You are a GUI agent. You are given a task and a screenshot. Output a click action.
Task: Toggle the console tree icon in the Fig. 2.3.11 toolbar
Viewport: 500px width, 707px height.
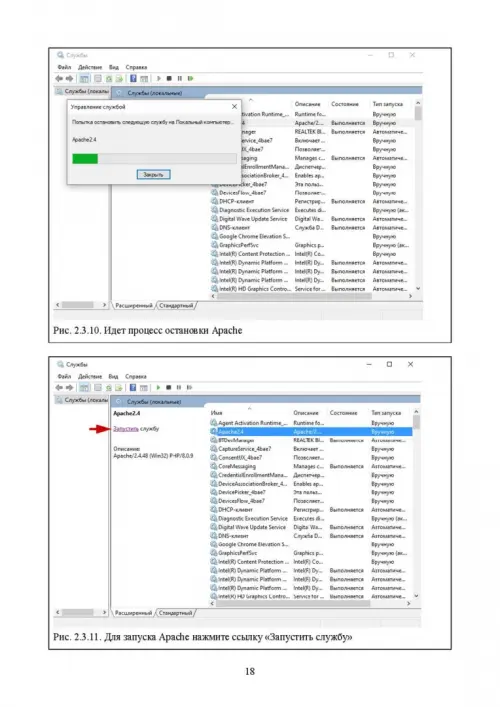[x=84, y=387]
